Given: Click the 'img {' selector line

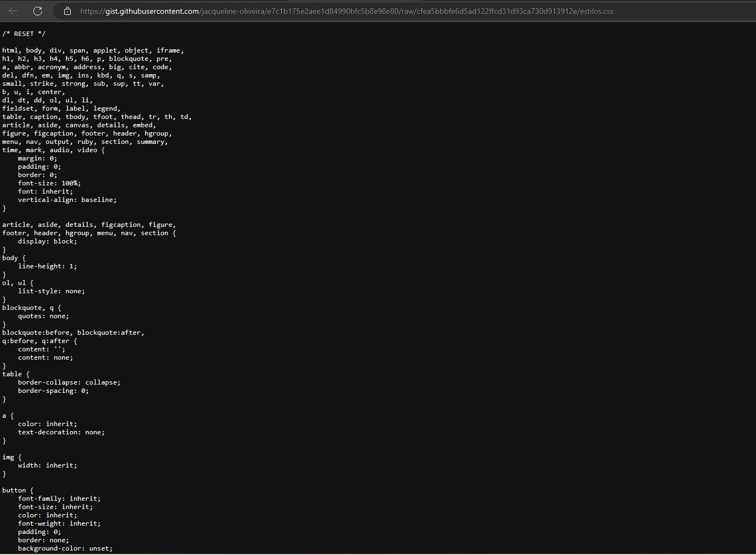Looking at the screenshot, I should tap(12, 457).
